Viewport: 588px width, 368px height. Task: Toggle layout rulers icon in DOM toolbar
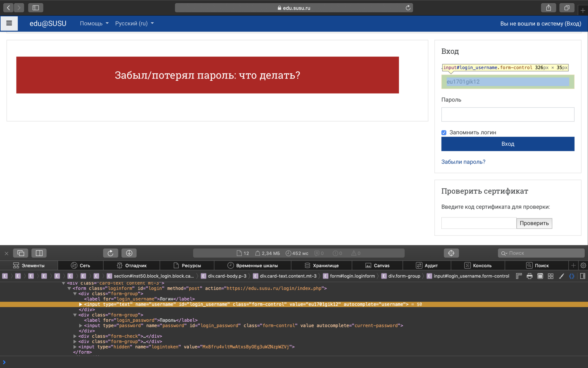(x=519, y=276)
